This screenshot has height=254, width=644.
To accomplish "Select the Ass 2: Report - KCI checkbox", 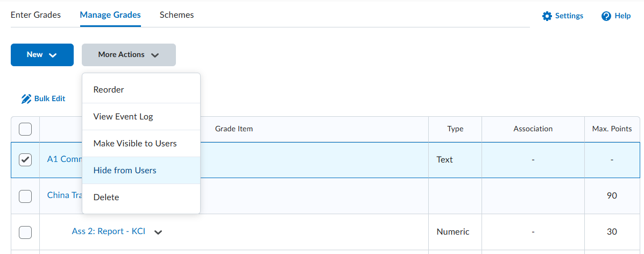I will [25, 232].
